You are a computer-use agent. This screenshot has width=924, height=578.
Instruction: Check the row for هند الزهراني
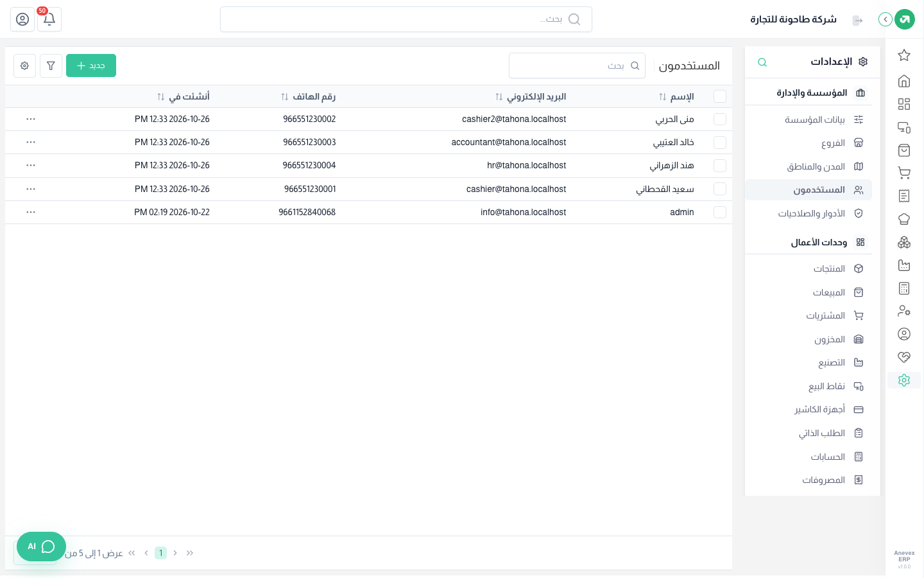coord(720,166)
